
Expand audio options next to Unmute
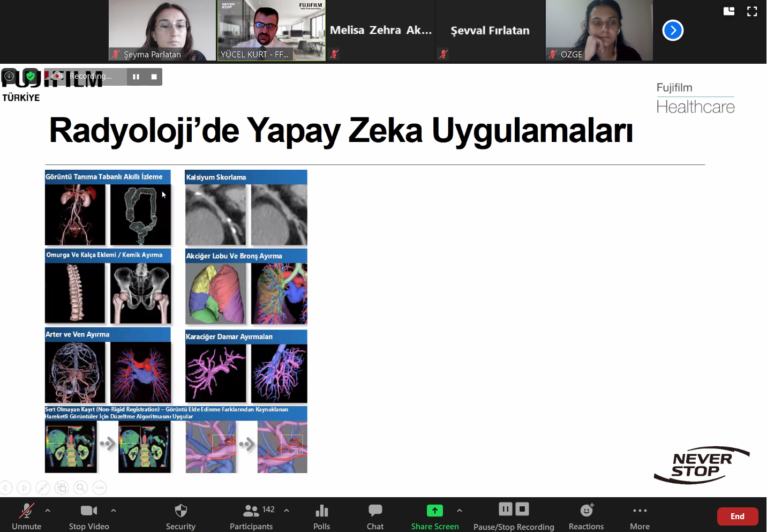coord(48,511)
